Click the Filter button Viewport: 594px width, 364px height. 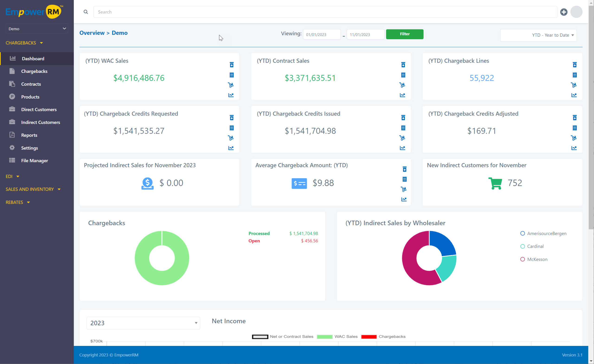point(404,34)
